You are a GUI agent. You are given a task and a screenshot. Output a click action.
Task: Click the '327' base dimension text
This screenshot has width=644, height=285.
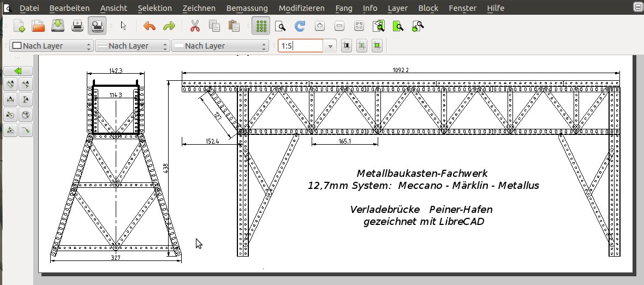(115, 258)
